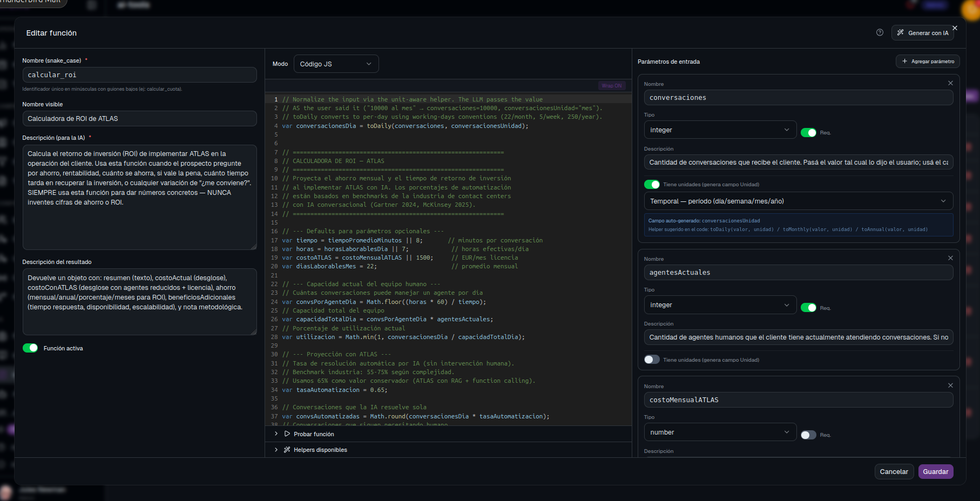Image resolution: width=980 pixels, height=501 pixels.
Task: Edit the Nombre visible field
Action: pos(139,119)
